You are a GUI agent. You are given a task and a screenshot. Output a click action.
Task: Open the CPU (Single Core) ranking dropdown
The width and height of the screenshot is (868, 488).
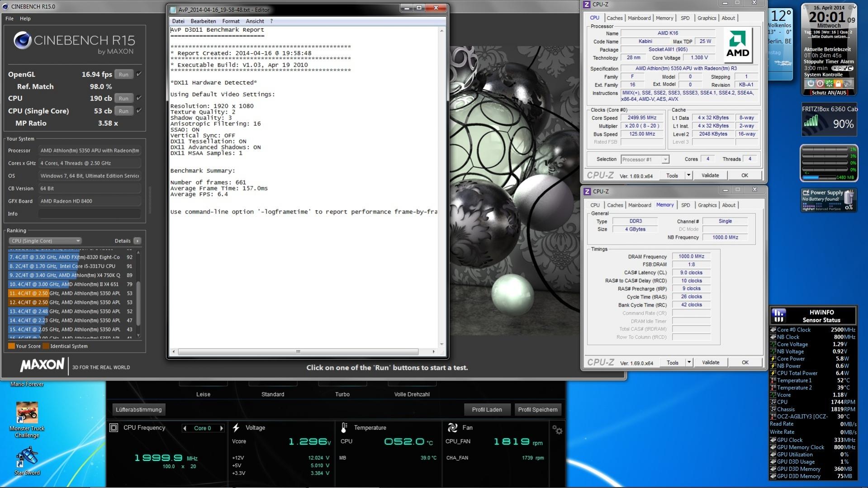pos(45,241)
